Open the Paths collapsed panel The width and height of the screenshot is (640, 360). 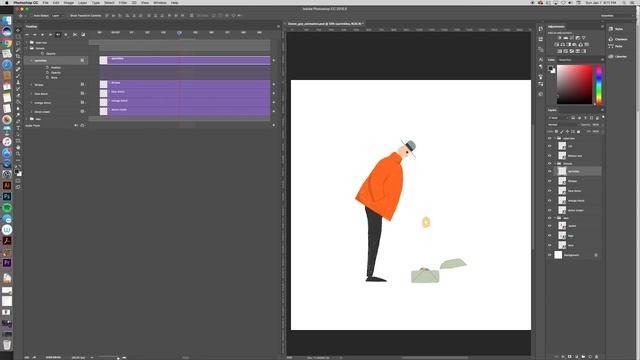616,46
